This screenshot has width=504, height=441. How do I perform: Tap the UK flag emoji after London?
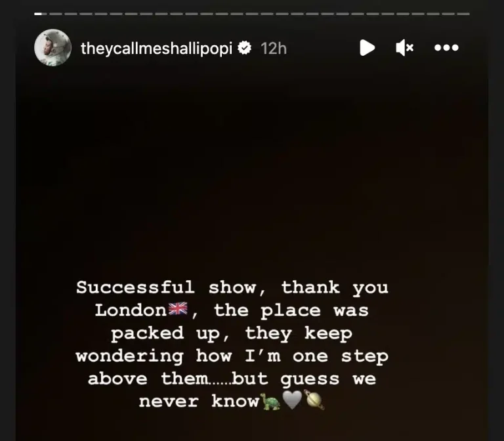[178, 309]
